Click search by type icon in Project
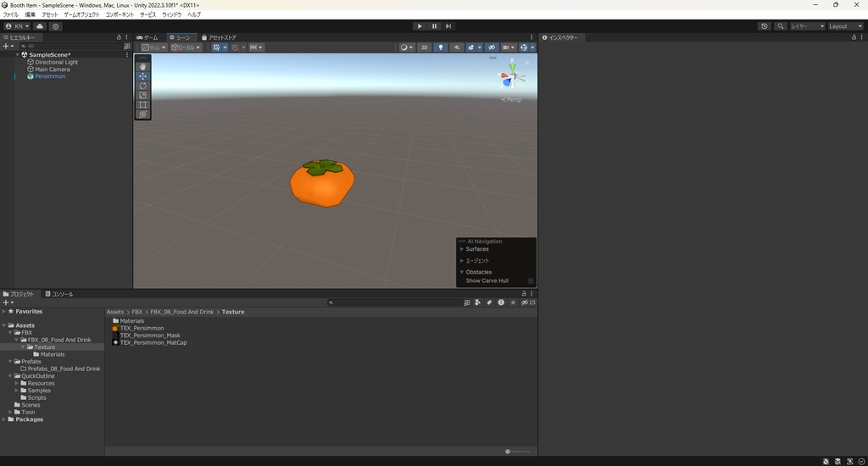This screenshot has height=466, width=868. (x=478, y=302)
